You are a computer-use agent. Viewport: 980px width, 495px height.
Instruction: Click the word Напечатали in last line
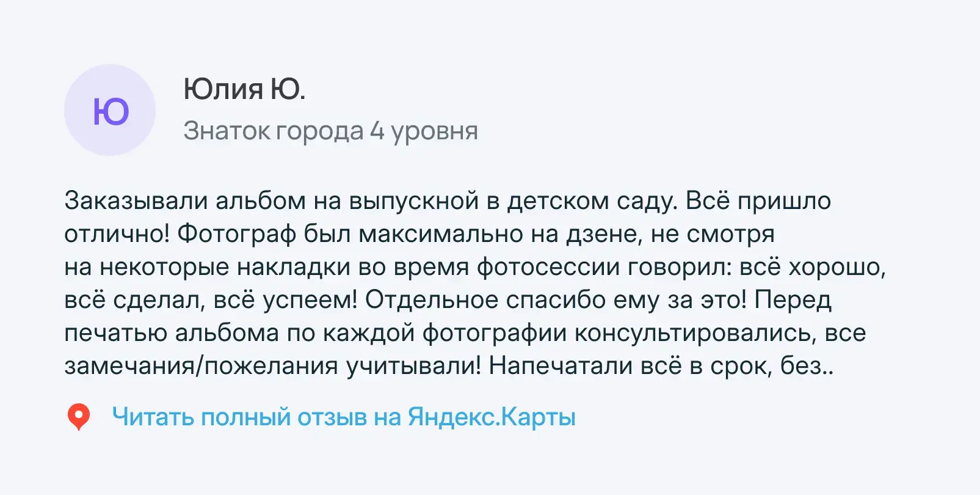(x=561, y=366)
